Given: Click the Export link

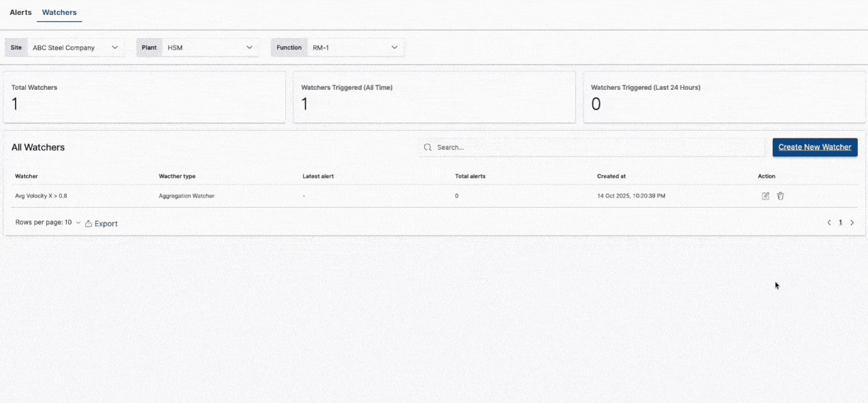Looking at the screenshot, I should (106, 223).
